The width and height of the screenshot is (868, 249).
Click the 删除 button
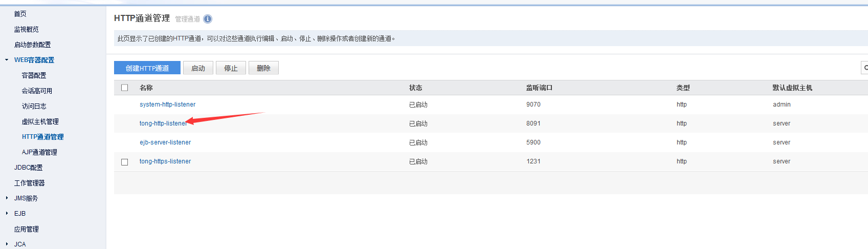pos(263,68)
